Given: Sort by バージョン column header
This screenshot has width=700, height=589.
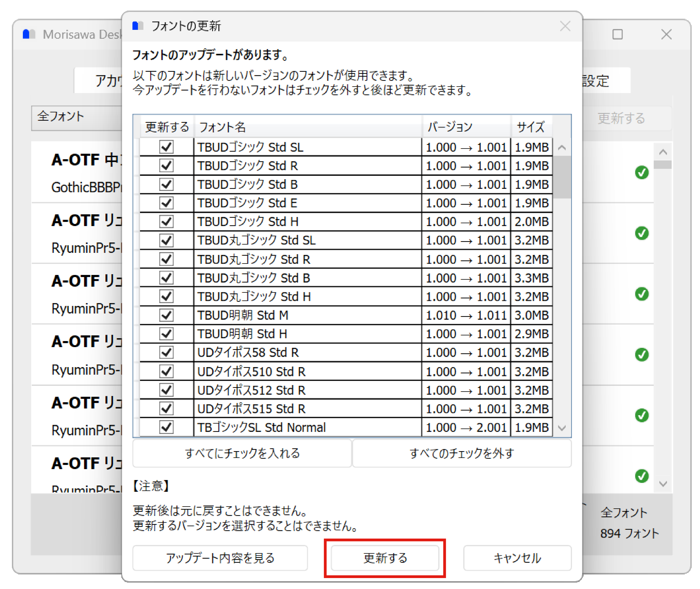Looking at the screenshot, I should click(x=466, y=127).
